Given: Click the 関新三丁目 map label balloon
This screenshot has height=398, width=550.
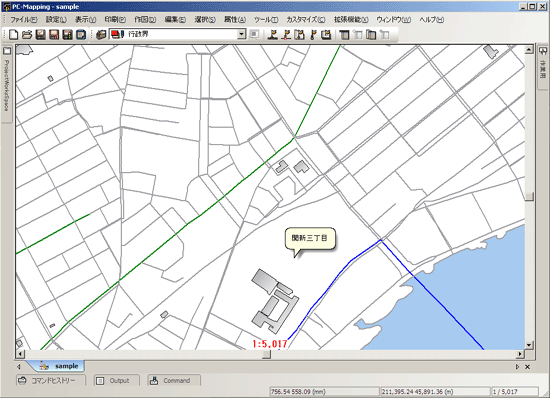Looking at the screenshot, I should point(310,239).
